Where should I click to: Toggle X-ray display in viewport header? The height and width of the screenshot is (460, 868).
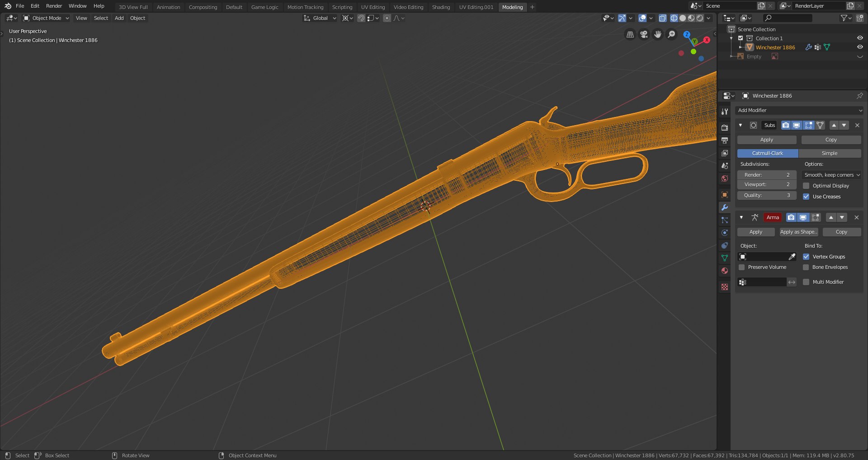663,18
